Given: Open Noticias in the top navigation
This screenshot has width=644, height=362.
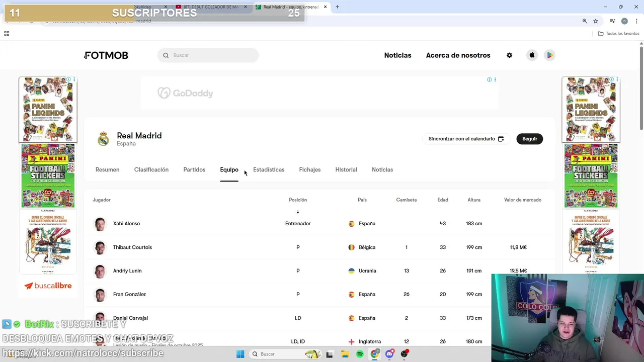Looking at the screenshot, I should [397, 55].
